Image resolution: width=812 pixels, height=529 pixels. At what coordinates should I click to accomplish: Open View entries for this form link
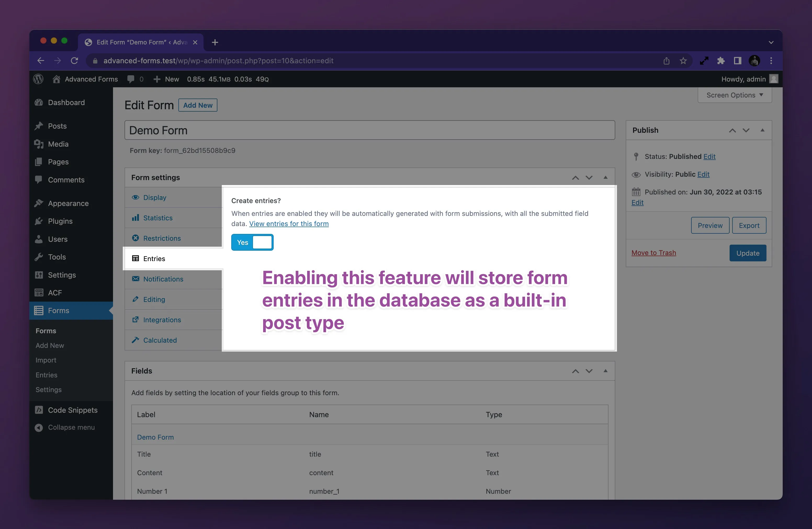289,224
